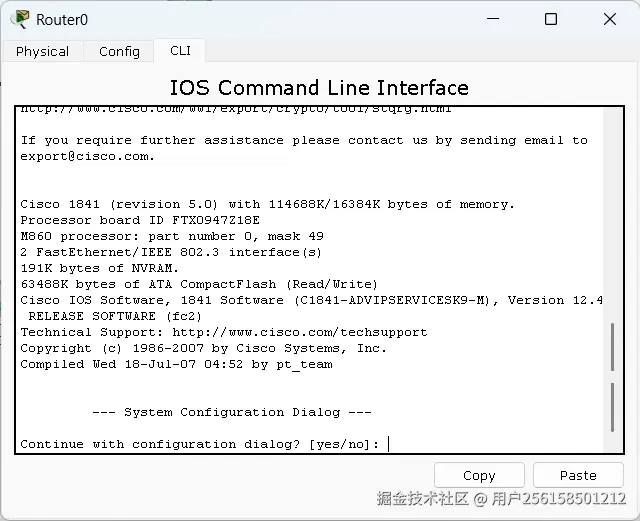Screen dimensions: 640x521
Task: Click the 'Cisco IOS Software, 1841 Software' line
Action: point(311,301)
